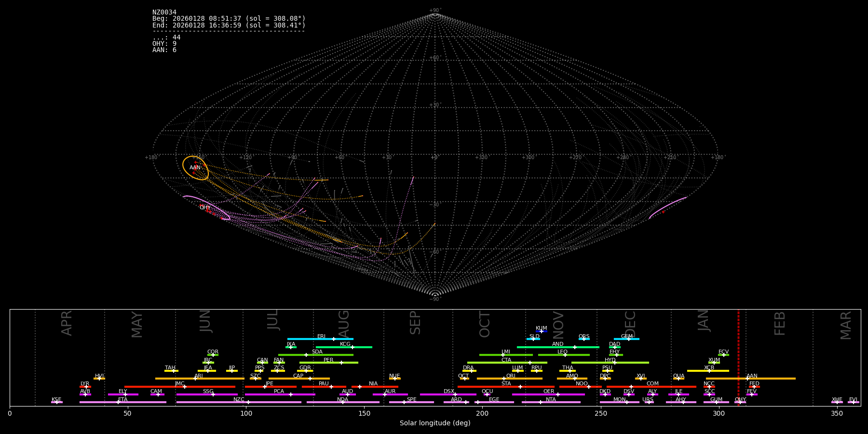
Task: Select the LYR shower label in the timeline
Action: [x=85, y=384]
